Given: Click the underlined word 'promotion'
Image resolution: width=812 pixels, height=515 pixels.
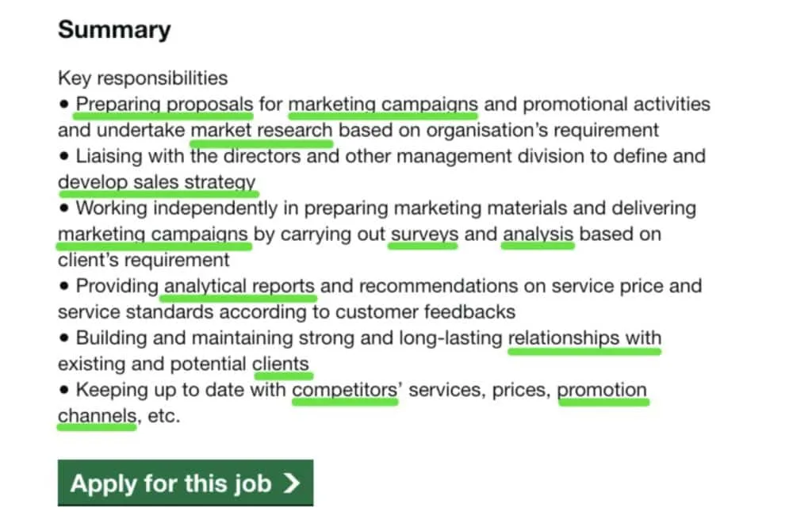Looking at the screenshot, I should (602, 390).
